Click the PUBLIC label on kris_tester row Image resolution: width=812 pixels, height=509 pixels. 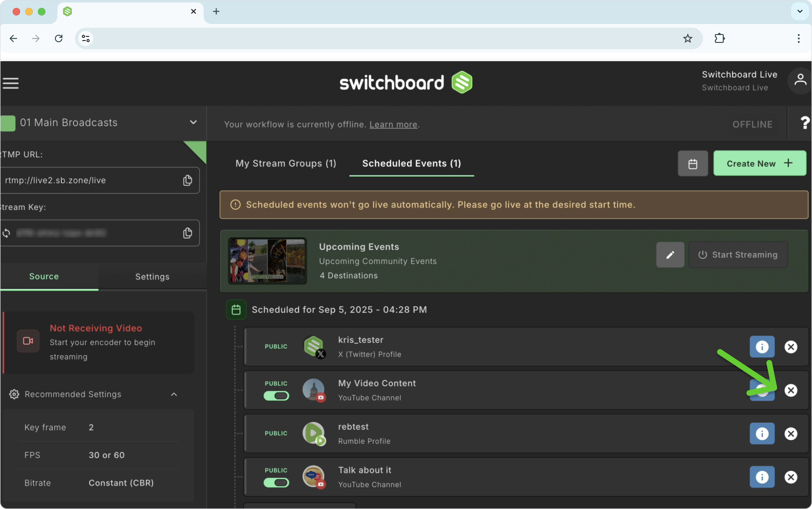[276, 347]
